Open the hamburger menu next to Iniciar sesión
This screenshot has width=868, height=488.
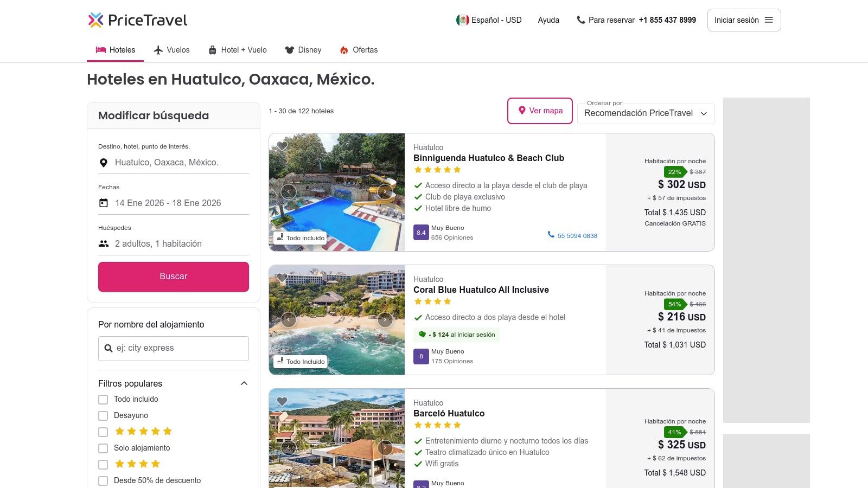coord(768,20)
